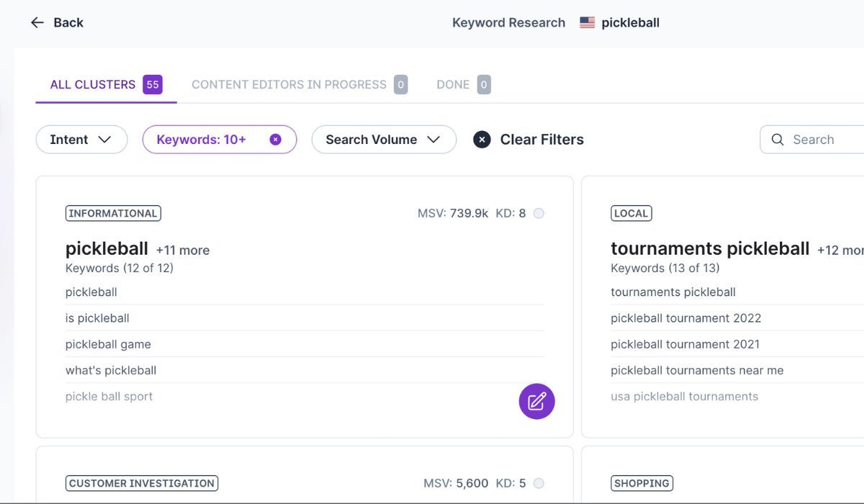Open the Search Volume dropdown

[383, 140]
